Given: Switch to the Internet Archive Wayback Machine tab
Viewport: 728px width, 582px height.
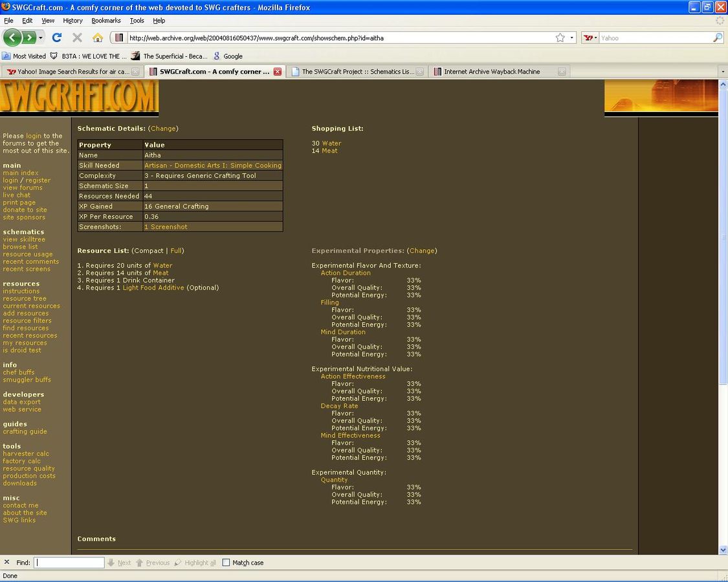Looking at the screenshot, I should click(492, 72).
